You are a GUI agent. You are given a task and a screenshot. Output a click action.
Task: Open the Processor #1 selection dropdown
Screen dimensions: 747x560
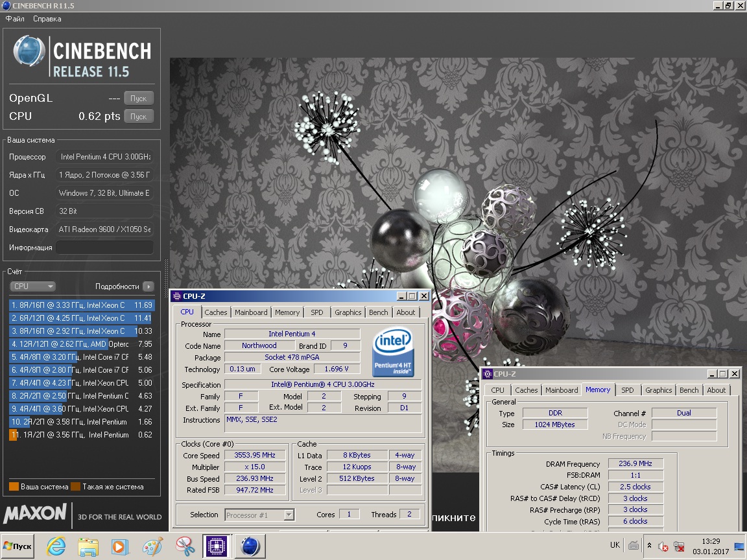click(259, 515)
